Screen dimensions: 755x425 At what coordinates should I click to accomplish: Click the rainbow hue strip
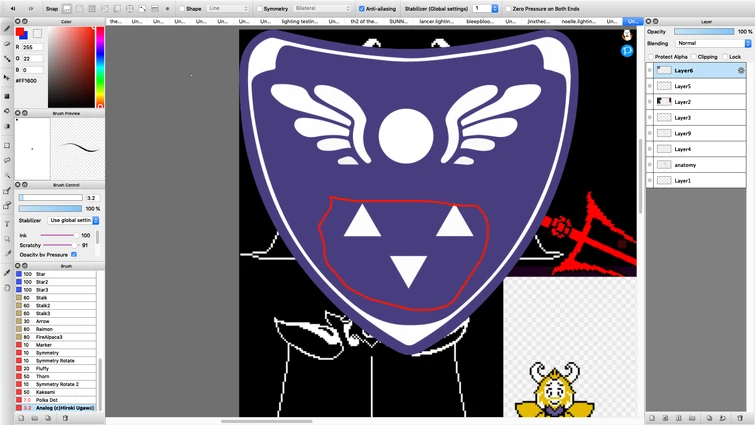point(100,67)
